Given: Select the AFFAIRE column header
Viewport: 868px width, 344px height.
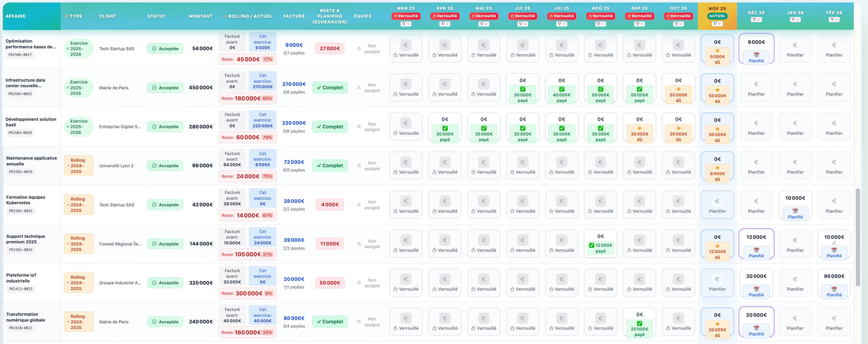Looking at the screenshot, I should [x=16, y=16].
